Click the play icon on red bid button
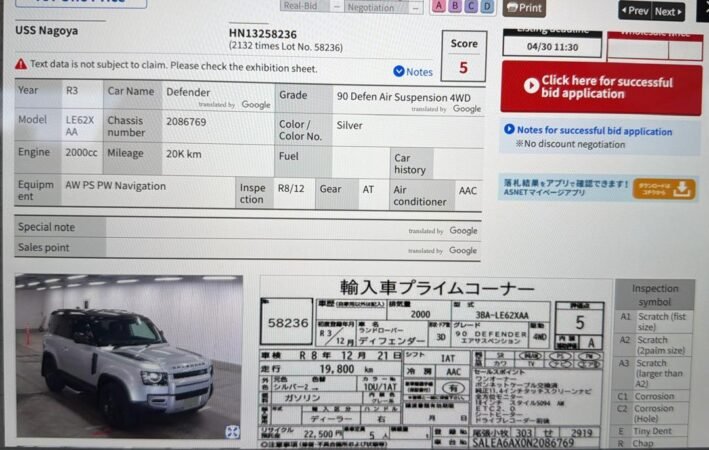 (531, 85)
